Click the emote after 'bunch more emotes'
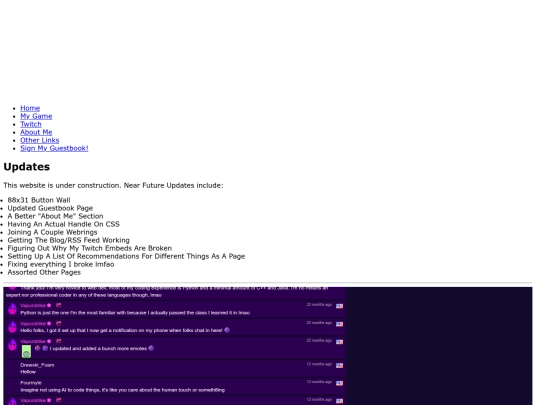Viewport: 540px width, 405px height. coord(151,348)
